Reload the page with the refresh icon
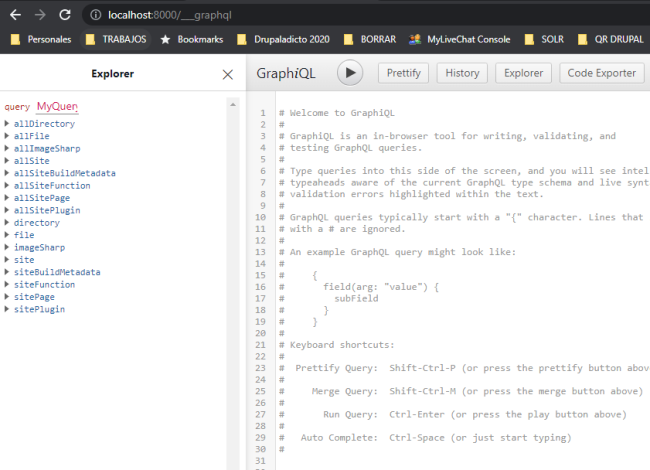The height and width of the screenshot is (470, 650). coord(65,15)
